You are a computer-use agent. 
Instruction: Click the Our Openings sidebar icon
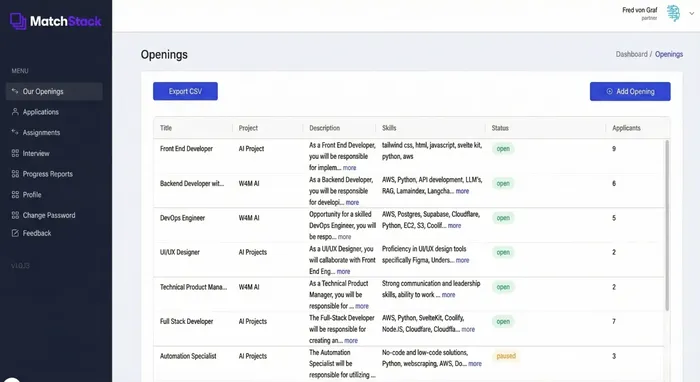coord(15,91)
